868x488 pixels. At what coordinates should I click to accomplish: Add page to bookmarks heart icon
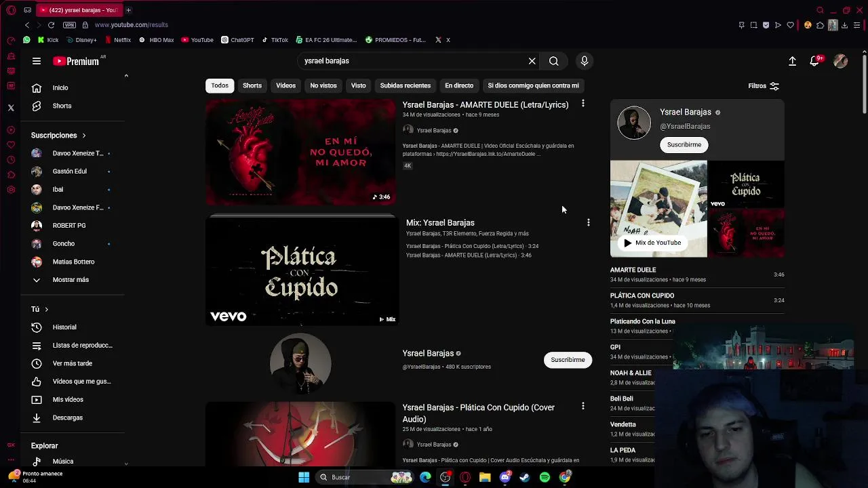click(791, 25)
